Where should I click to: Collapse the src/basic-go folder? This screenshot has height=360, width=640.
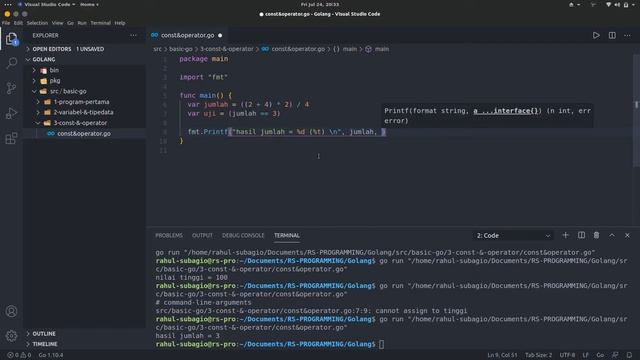pyautogui.click(x=68, y=91)
